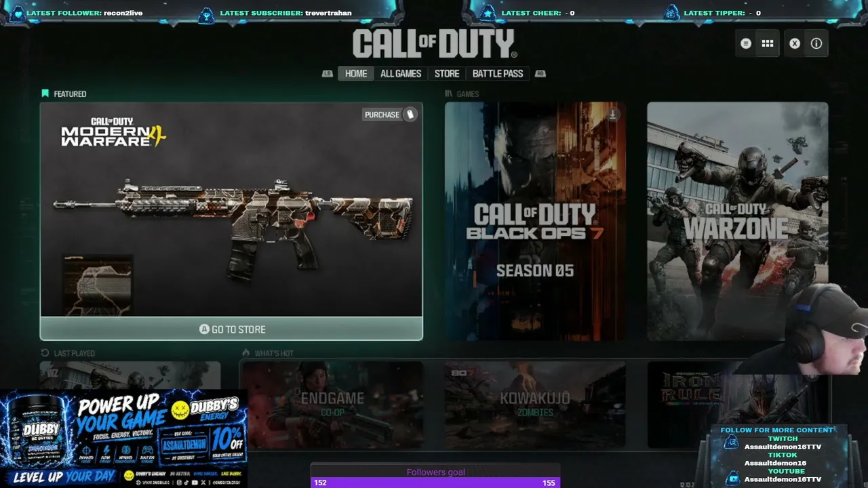Click the GAMES section icon
The image size is (868, 488).
point(448,94)
